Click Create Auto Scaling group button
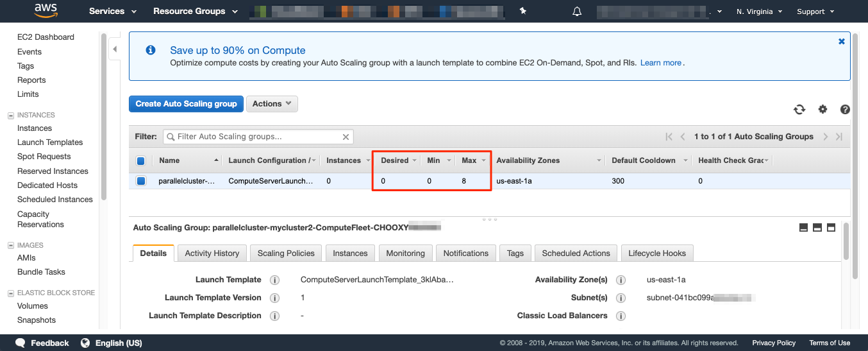Viewport: 868px width, 351px height. [x=187, y=104]
